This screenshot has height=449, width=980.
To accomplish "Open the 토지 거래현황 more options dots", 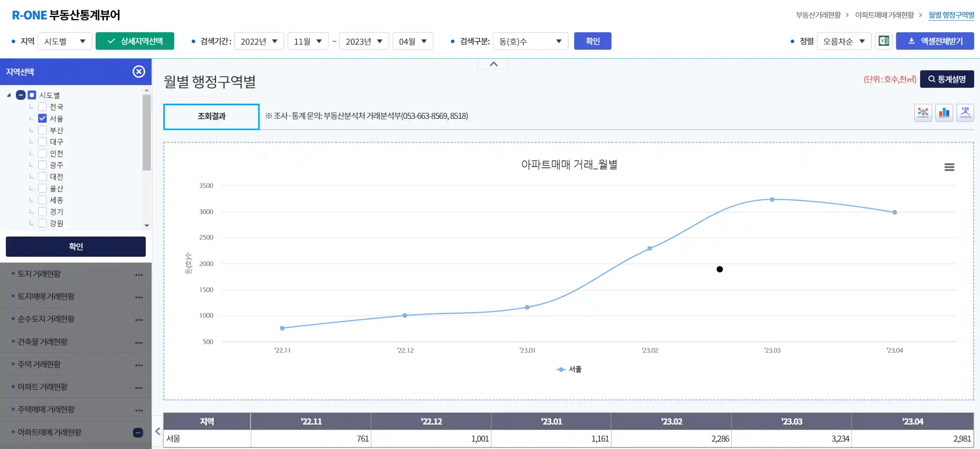I will click(x=139, y=275).
